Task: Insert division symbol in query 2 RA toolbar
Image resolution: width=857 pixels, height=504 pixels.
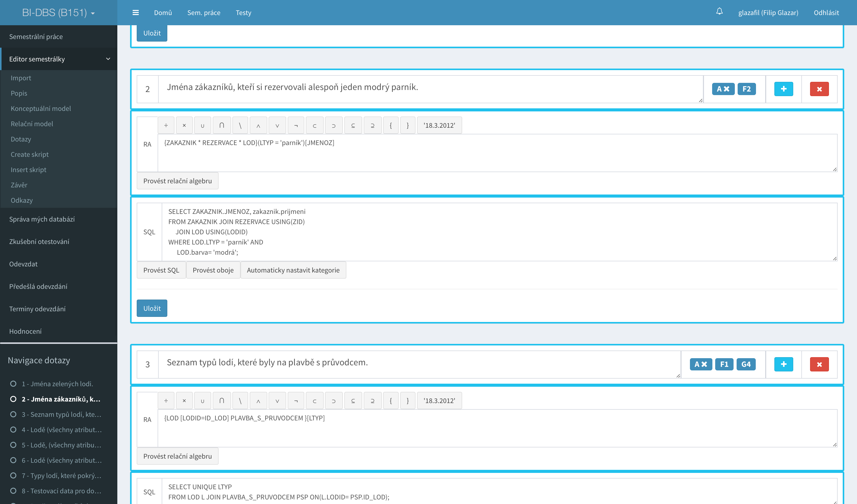Action: (166, 125)
